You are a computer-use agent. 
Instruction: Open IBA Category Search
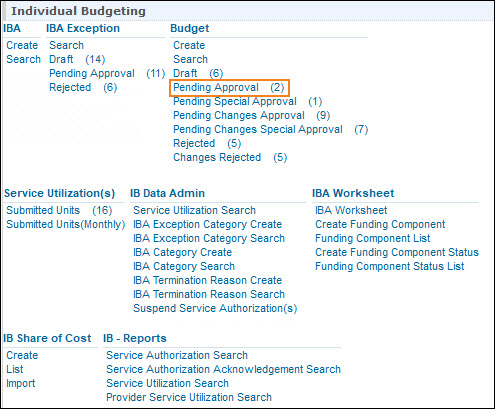pyautogui.click(x=184, y=266)
